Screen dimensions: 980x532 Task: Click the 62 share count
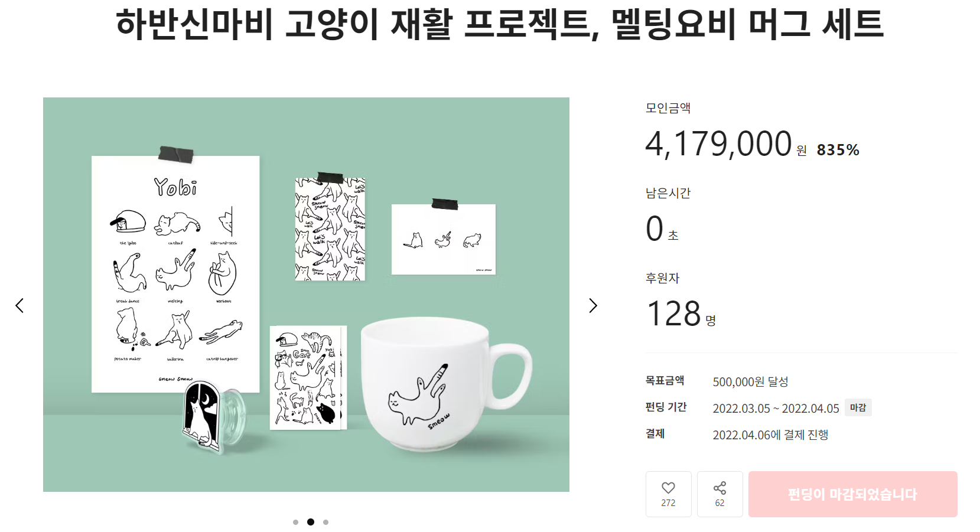point(719,503)
